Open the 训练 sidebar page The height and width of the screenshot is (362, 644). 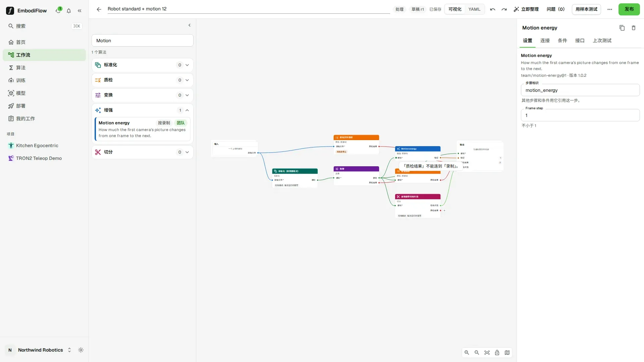[x=44, y=80]
